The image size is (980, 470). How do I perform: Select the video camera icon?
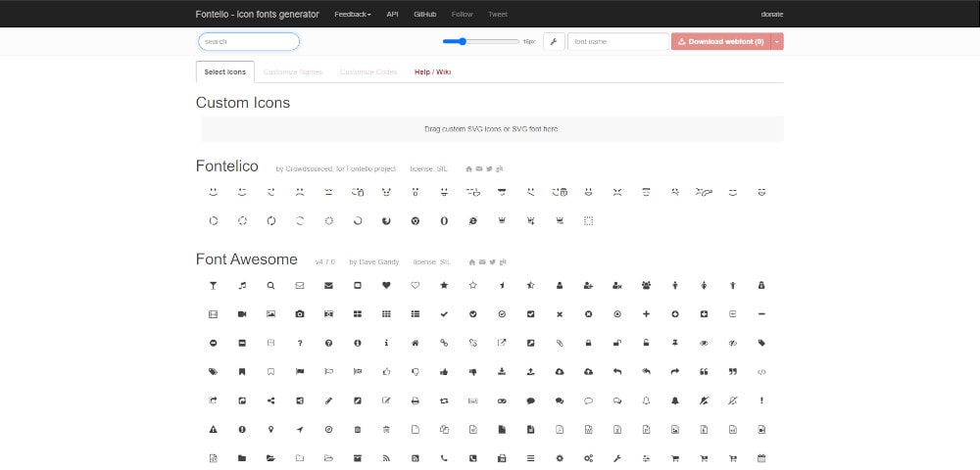tap(242, 314)
